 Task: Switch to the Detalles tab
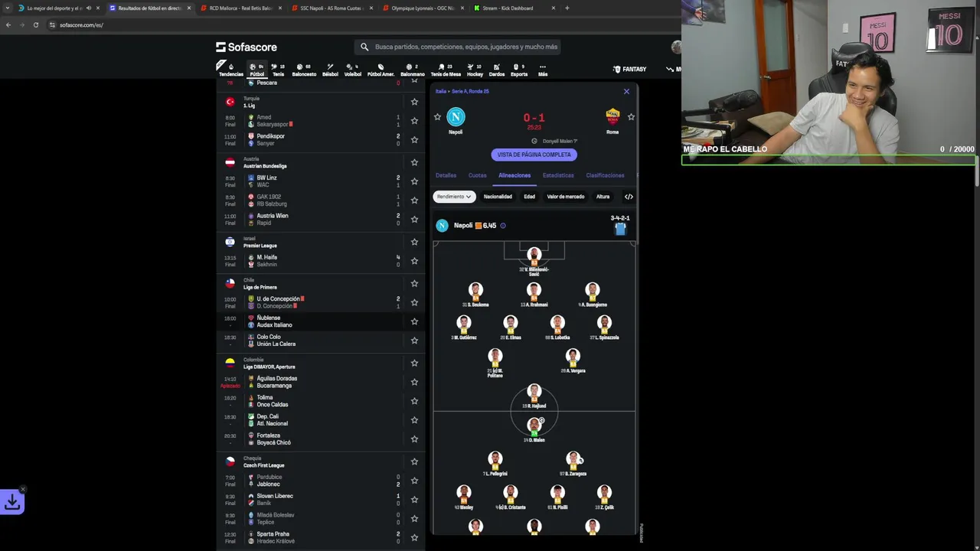446,175
